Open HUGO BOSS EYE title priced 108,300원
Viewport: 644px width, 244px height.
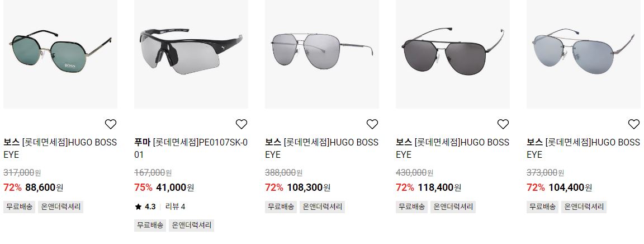[322, 148]
